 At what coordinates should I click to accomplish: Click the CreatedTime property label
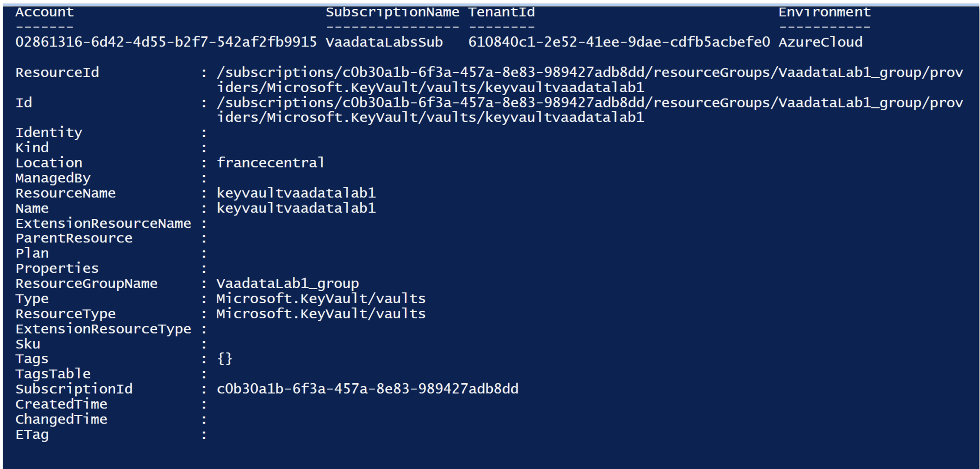[x=61, y=404]
